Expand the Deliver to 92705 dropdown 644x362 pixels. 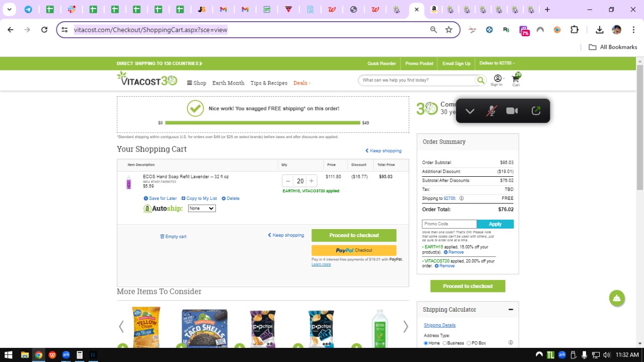pyautogui.click(x=497, y=63)
